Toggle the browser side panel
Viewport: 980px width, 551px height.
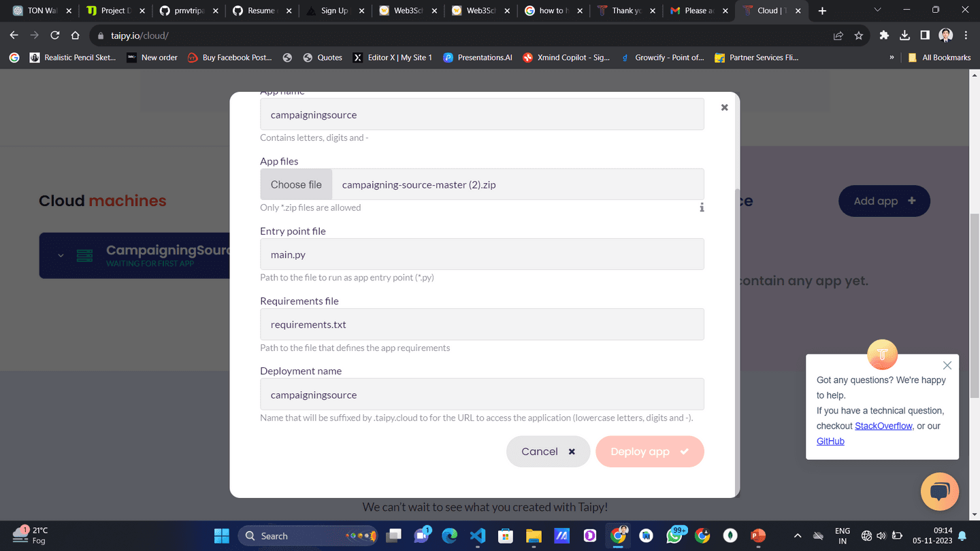pyautogui.click(x=925, y=35)
